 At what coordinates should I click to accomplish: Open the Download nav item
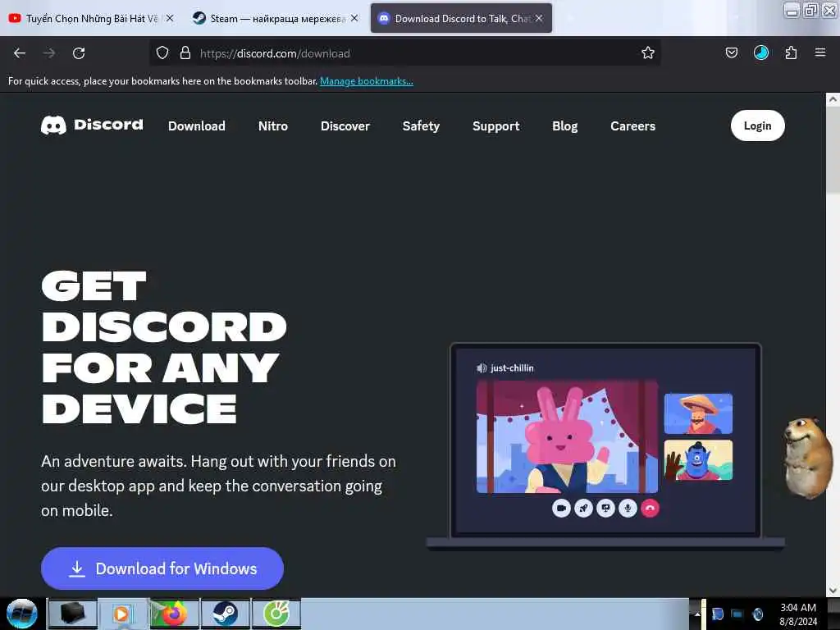pos(197,126)
